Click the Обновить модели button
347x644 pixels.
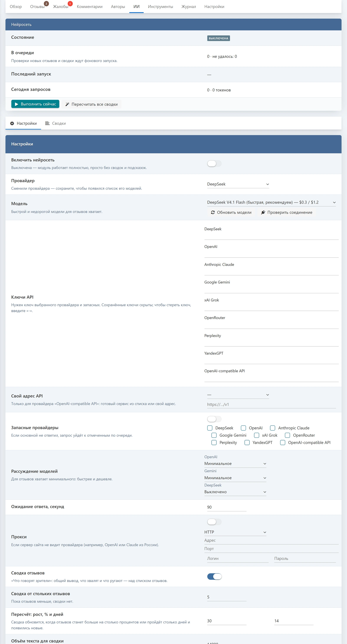point(231,212)
